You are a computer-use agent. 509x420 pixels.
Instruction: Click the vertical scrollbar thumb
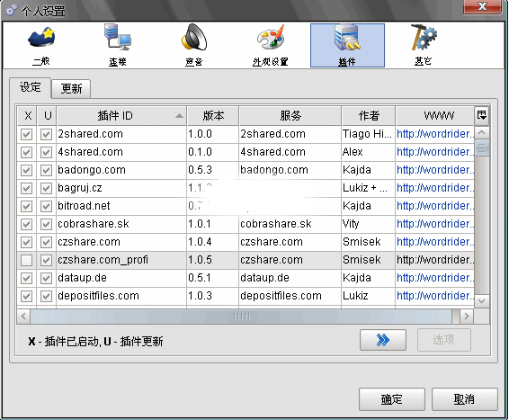click(482, 148)
